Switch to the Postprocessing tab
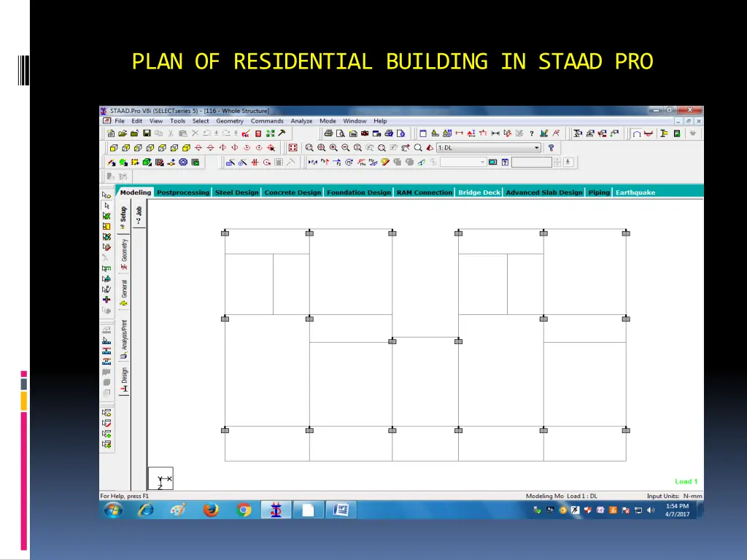The width and height of the screenshot is (747, 560). 182,192
